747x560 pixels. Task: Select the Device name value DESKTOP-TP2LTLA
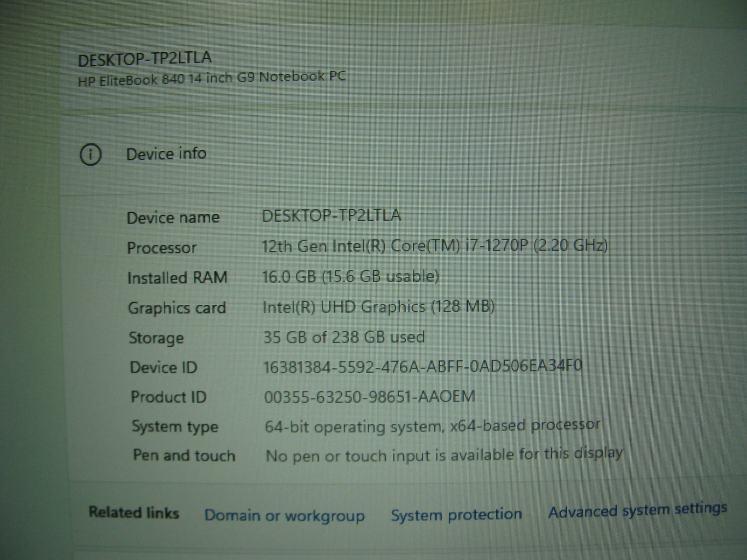click(x=331, y=216)
